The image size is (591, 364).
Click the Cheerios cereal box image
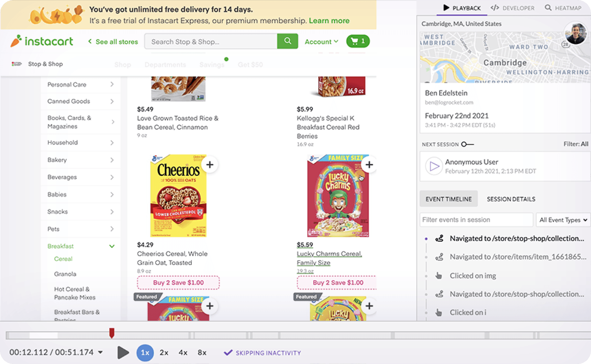(x=178, y=196)
